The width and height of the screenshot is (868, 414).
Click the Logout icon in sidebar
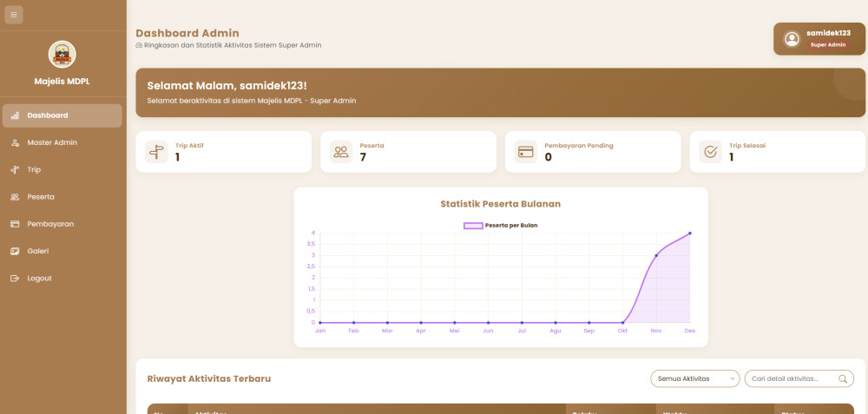[x=15, y=279]
